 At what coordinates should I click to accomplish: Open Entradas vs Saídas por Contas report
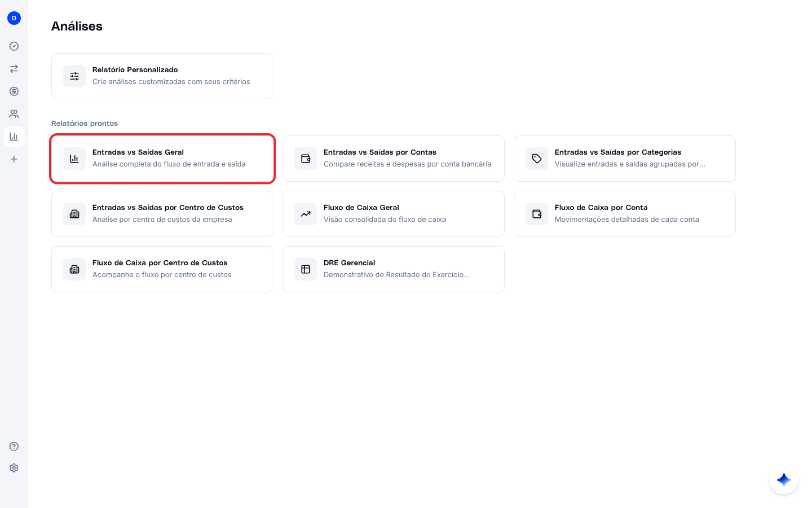(x=394, y=159)
